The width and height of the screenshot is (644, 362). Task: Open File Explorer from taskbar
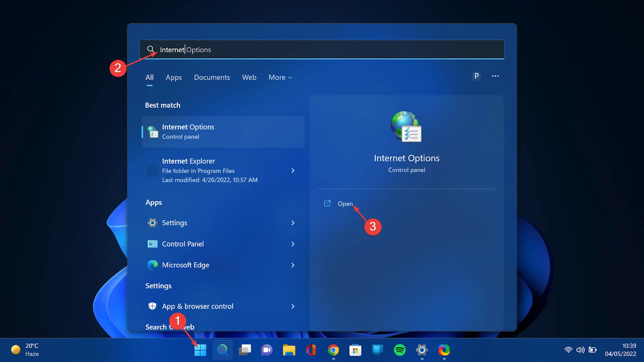(x=289, y=350)
